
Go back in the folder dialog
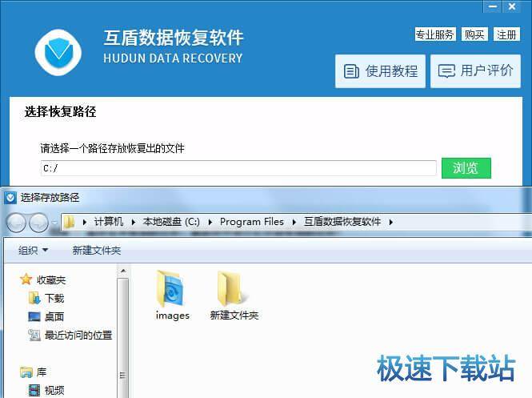[16, 223]
